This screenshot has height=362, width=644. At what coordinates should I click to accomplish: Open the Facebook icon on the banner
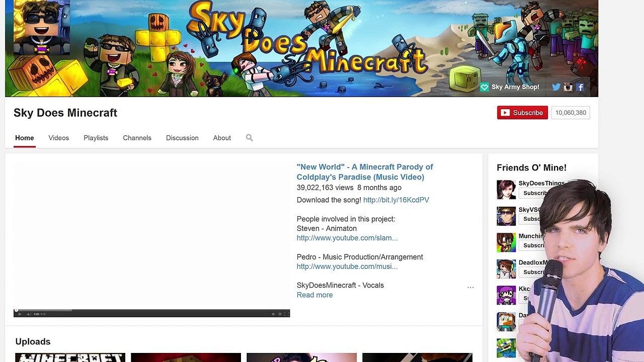(580, 87)
